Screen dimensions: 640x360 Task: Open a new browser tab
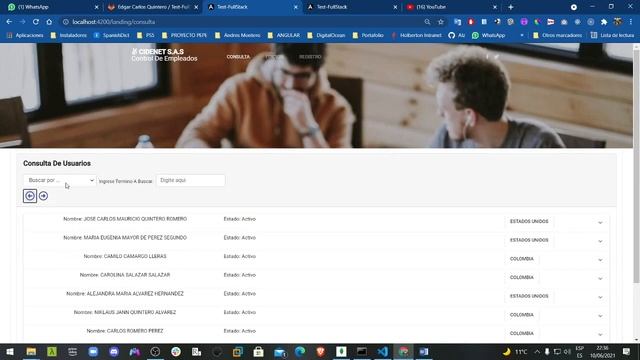coord(510,7)
